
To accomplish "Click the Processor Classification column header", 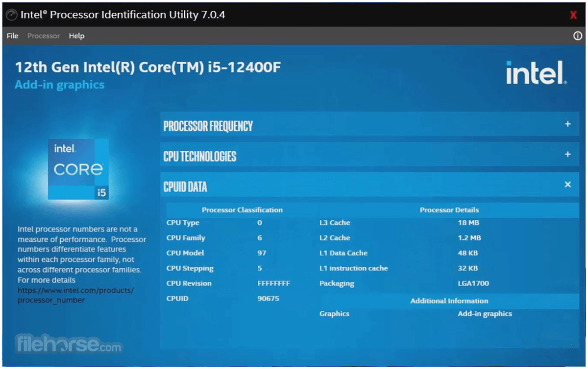I will coord(242,210).
